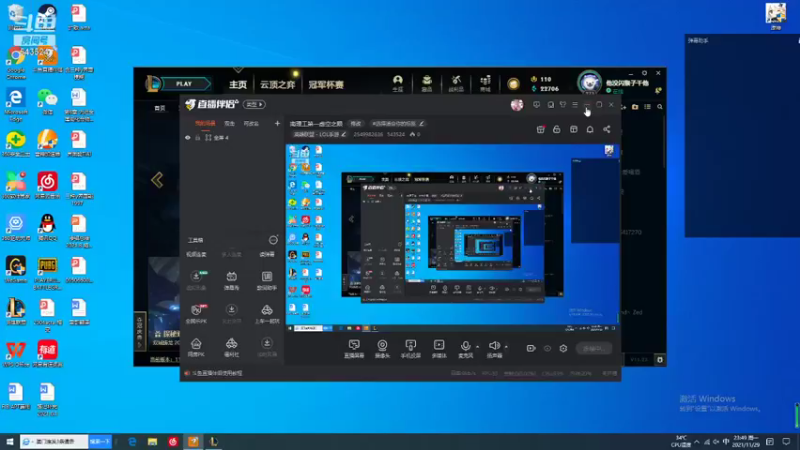800x450 pixels.
Task: Open the loot icon in League client
Action: coord(456,83)
